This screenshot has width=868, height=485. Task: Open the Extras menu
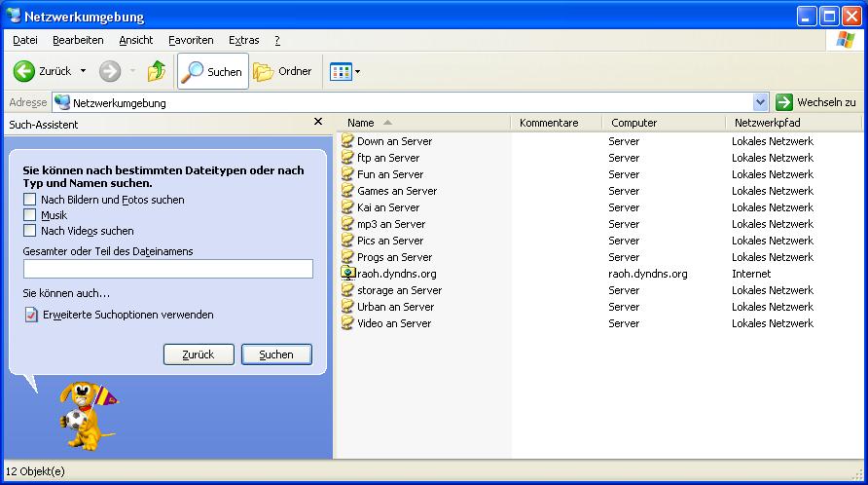(x=243, y=40)
